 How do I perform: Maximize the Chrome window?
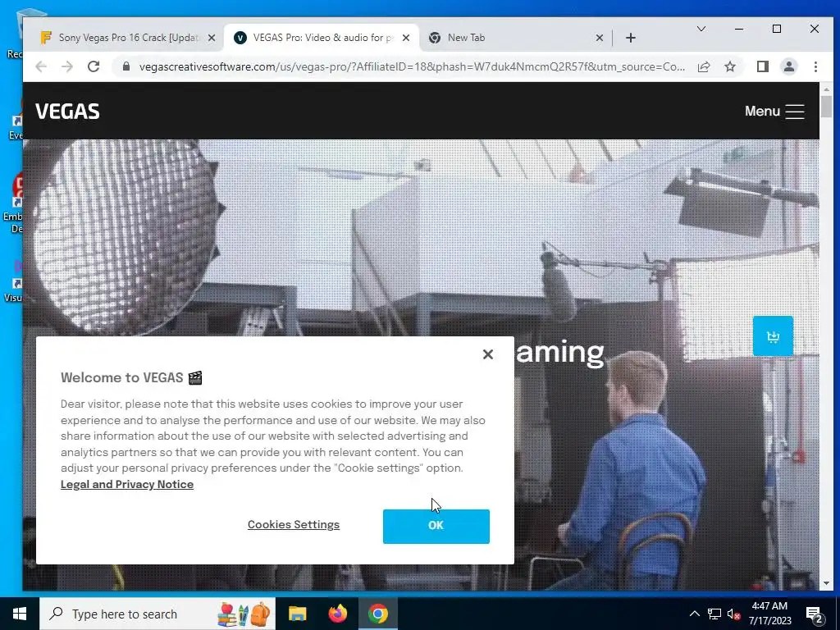point(777,29)
